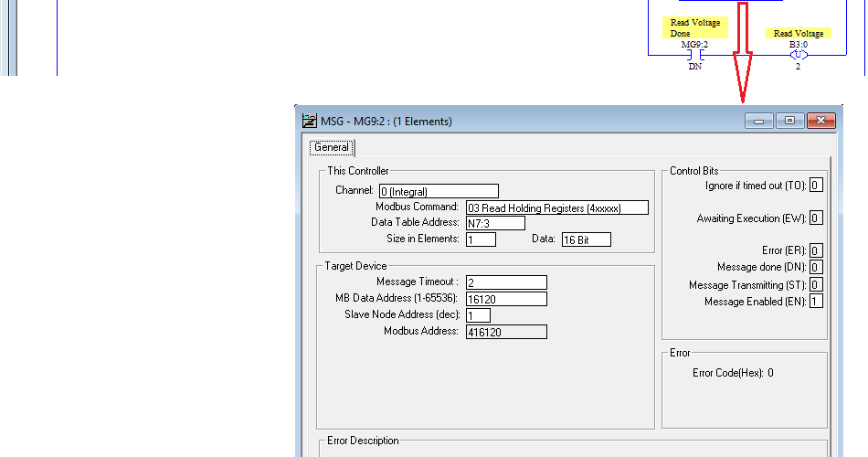Click the This Controller group label

pos(357,171)
